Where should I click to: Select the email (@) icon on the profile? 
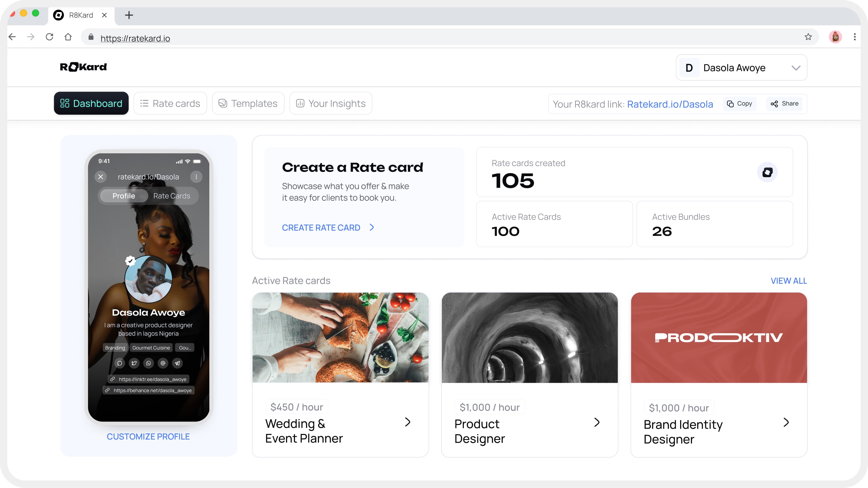(x=163, y=363)
